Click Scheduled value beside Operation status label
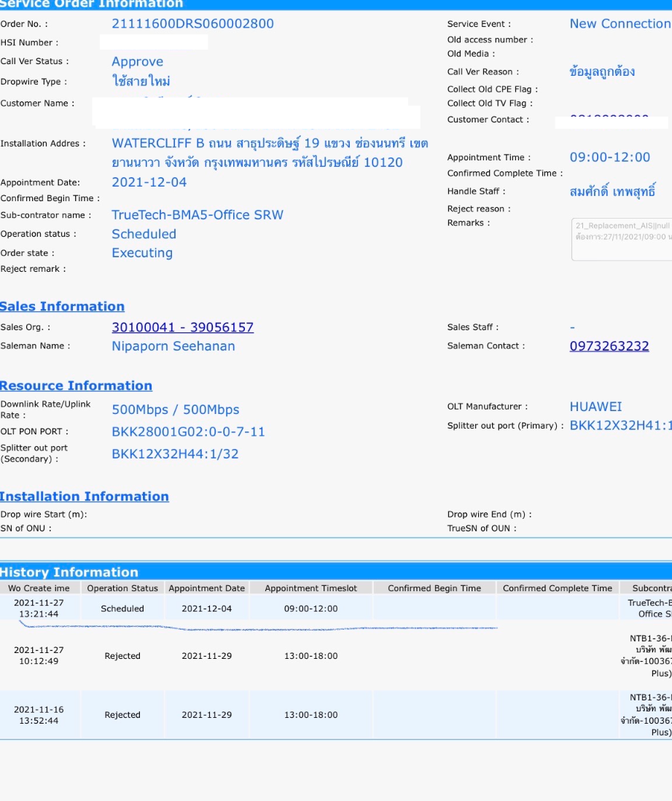The width and height of the screenshot is (672, 801). point(144,234)
